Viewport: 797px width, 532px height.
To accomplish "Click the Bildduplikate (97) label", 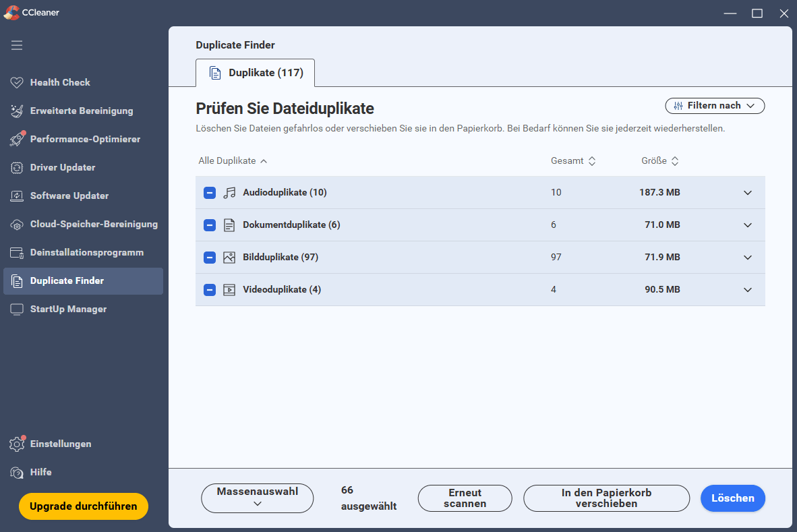I will point(281,257).
